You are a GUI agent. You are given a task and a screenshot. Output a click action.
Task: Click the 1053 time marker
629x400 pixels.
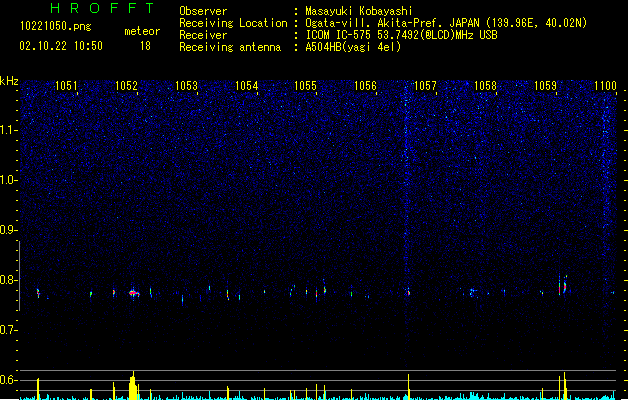(x=187, y=85)
